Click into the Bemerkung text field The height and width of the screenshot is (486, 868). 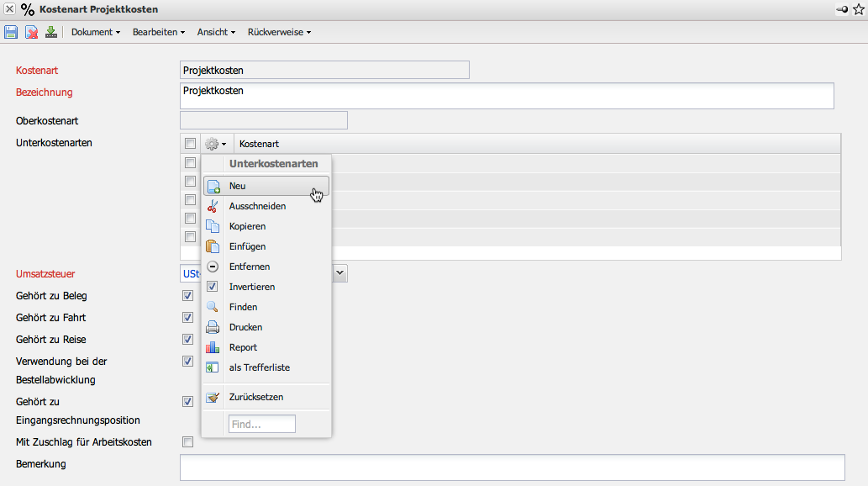coord(512,468)
